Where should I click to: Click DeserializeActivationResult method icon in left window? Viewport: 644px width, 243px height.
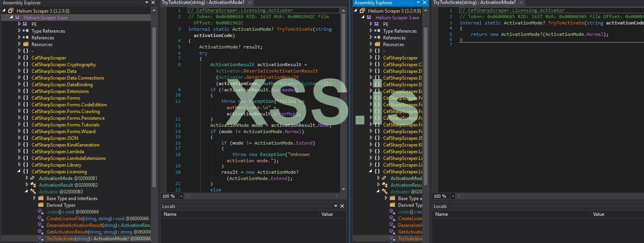pyautogui.click(x=40, y=225)
